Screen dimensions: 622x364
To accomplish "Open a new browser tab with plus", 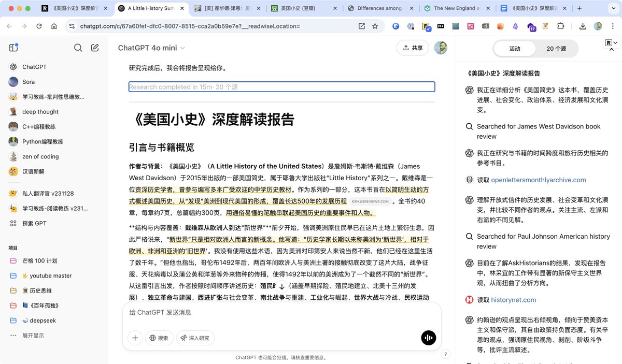I will tap(579, 8).
